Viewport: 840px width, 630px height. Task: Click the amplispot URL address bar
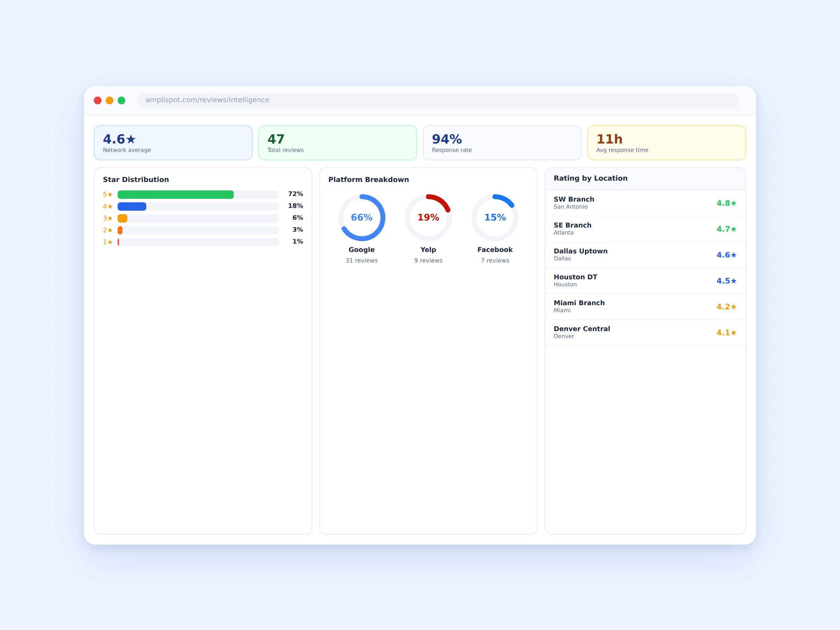pos(437,100)
